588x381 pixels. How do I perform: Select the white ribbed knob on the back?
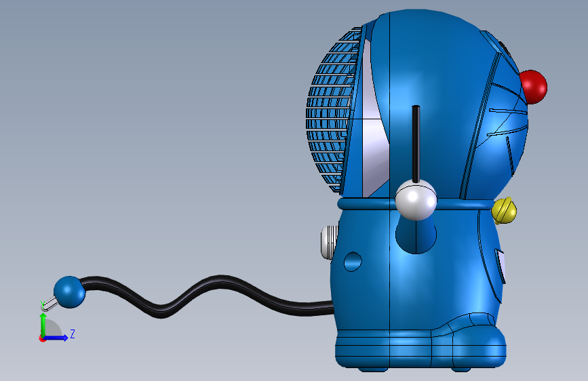(x=329, y=242)
